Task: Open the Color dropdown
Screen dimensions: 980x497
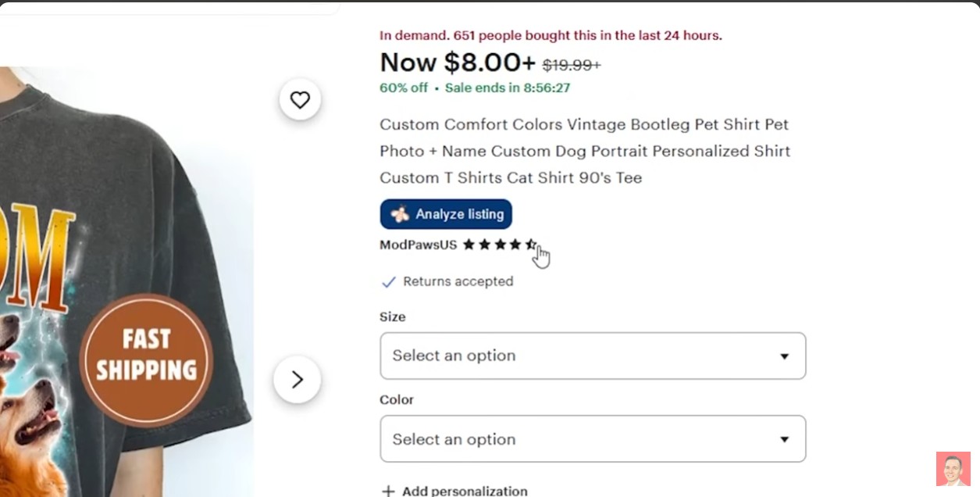Action: tap(593, 439)
